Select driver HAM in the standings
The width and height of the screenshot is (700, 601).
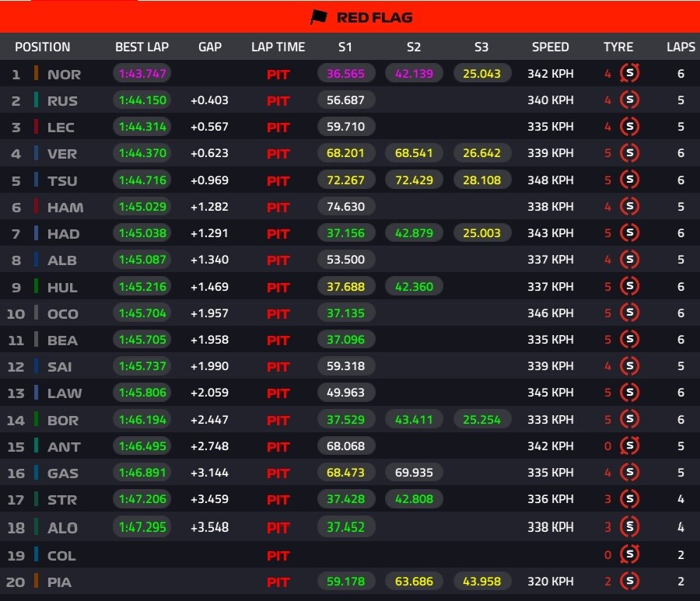65,208
